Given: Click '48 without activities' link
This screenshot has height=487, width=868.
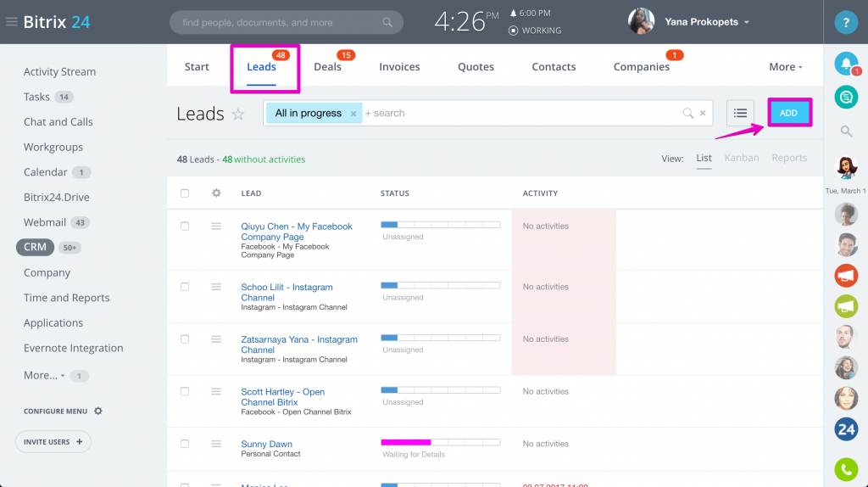Looking at the screenshot, I should [x=264, y=160].
